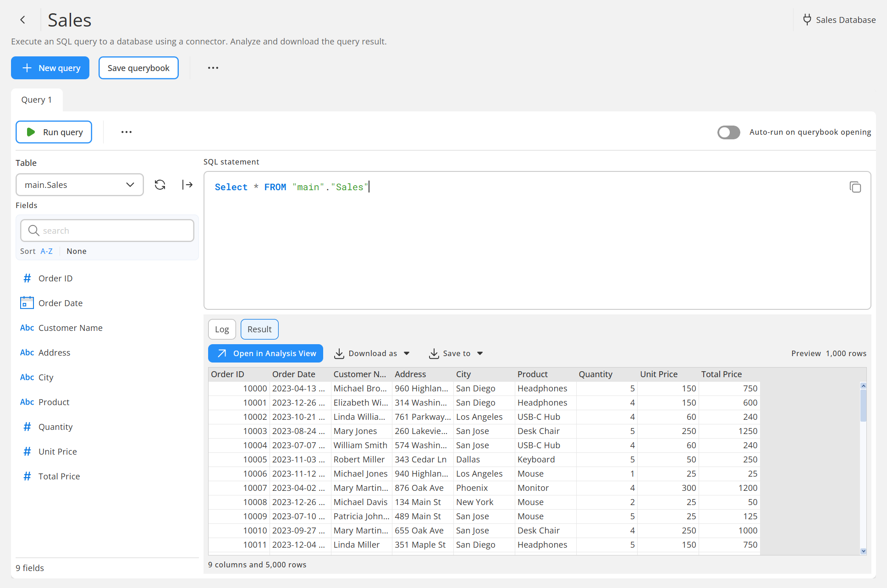Select the Total Price column header
Viewport: 887px width, 588px height.
729,374
